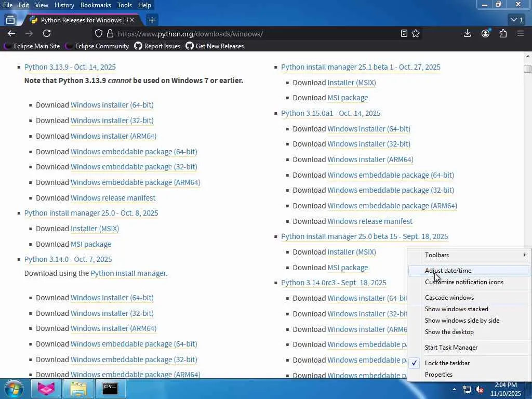Expand the Toolbars submenu in context menu
This screenshot has width=532, height=399.
[469, 255]
